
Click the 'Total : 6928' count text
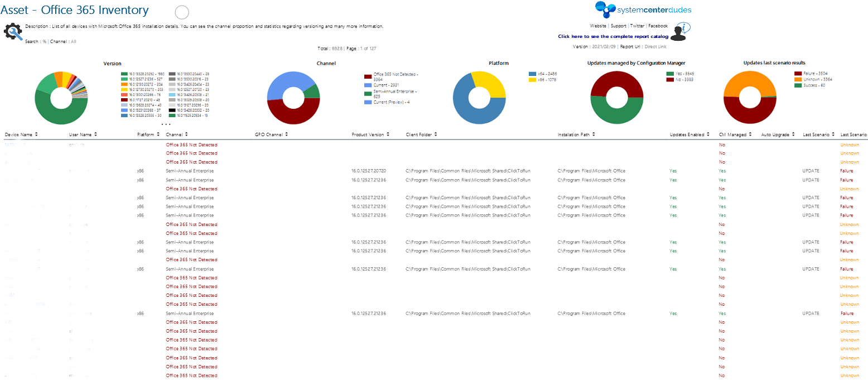pyautogui.click(x=329, y=49)
